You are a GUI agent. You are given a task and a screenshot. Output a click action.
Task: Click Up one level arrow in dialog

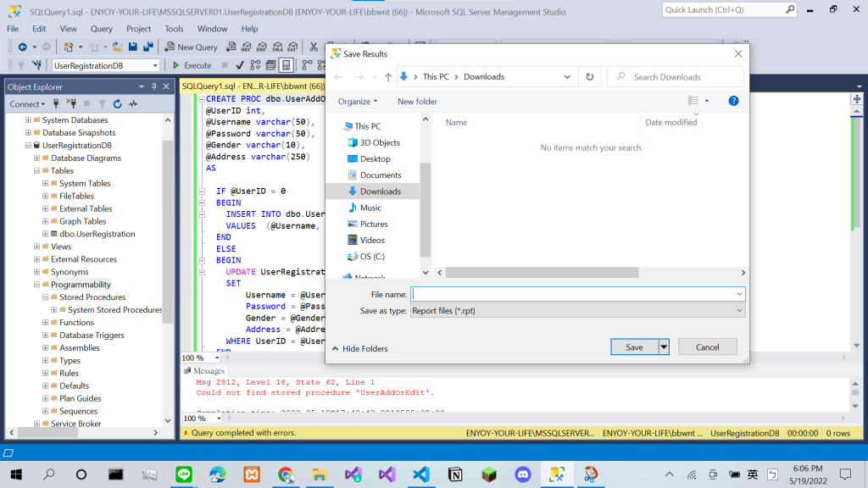[x=388, y=77]
